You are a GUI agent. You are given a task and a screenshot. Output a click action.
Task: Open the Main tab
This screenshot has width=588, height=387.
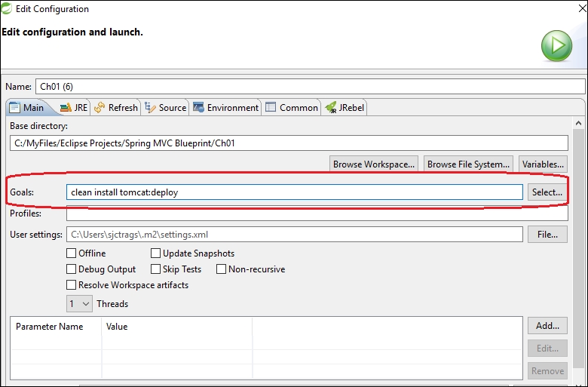pyautogui.click(x=26, y=108)
